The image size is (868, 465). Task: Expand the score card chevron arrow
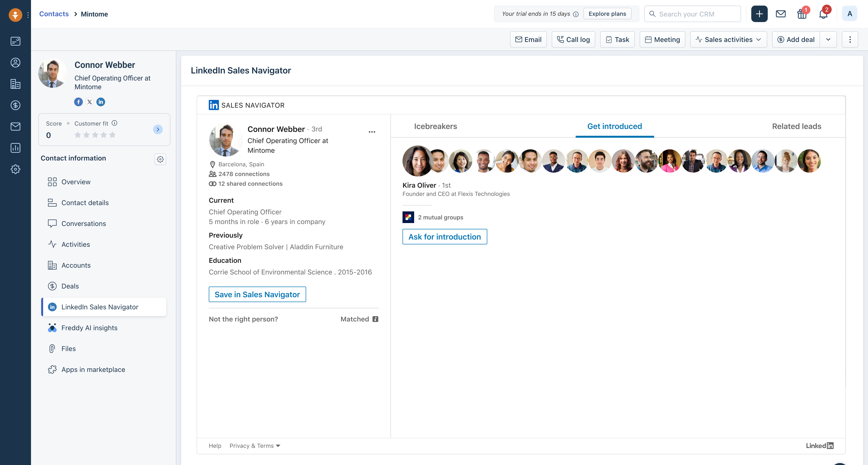click(x=158, y=129)
